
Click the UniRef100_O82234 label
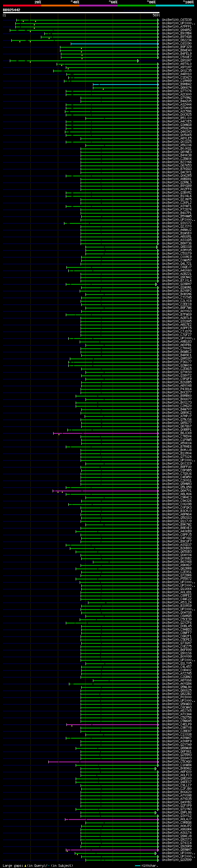click(177, 40)
